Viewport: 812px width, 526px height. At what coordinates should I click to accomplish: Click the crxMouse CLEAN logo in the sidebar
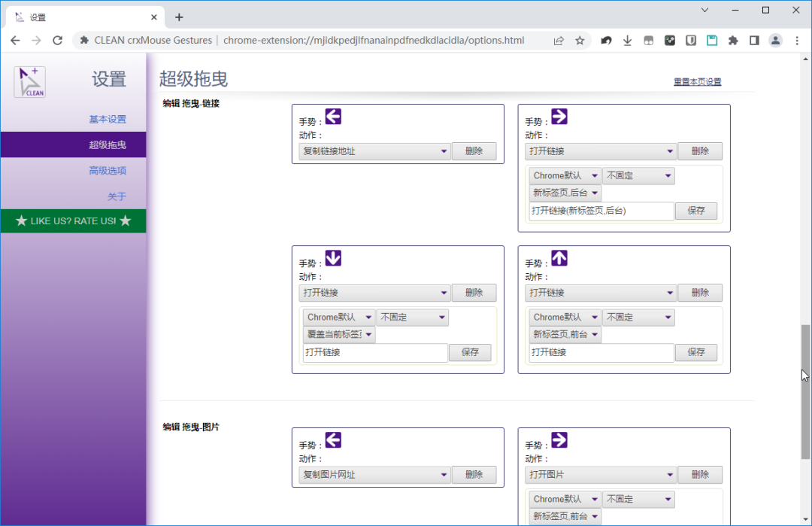tap(29, 81)
